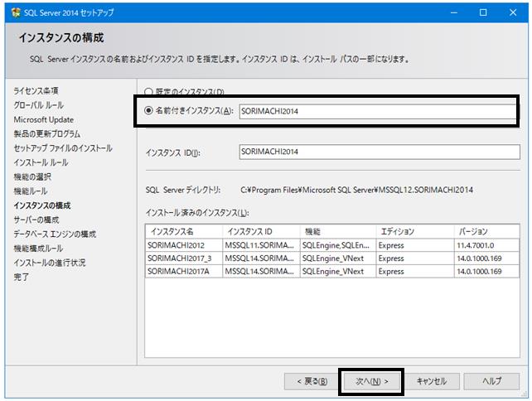Click MSSQL14 instance ID cell of SORIMACHI2017_3

coord(259,258)
